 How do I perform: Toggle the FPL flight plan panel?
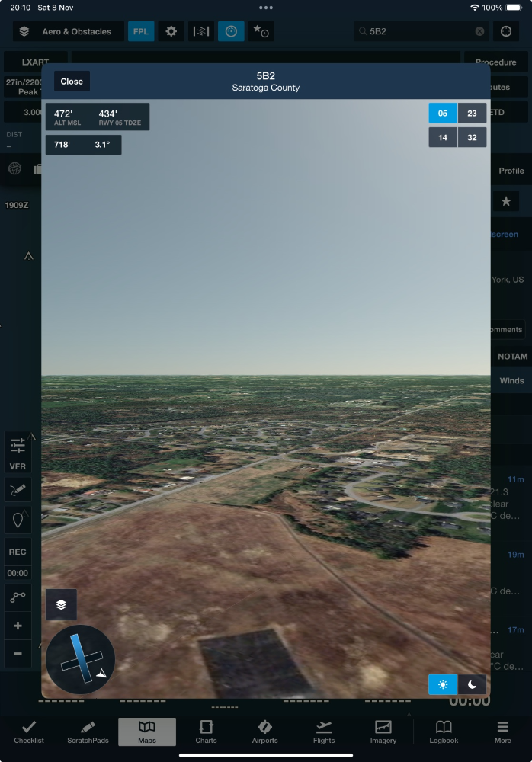point(141,31)
